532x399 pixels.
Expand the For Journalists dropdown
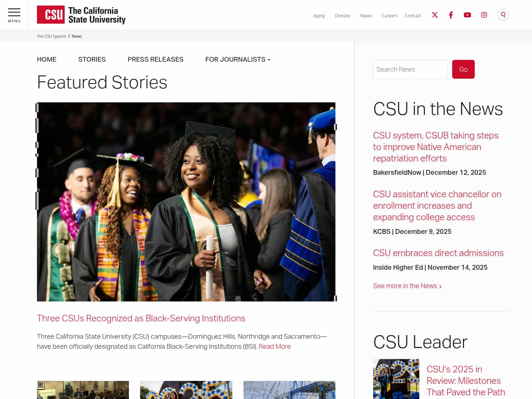[x=238, y=59]
